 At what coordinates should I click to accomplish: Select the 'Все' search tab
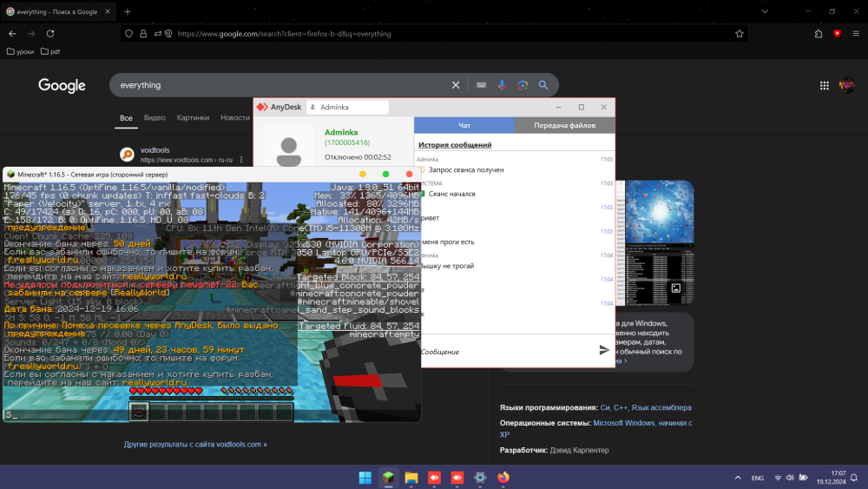click(x=126, y=118)
